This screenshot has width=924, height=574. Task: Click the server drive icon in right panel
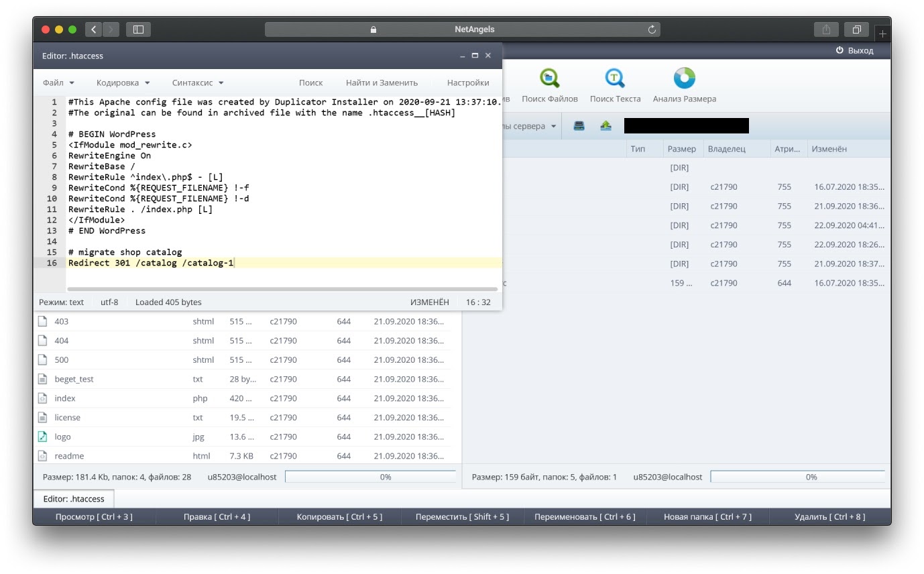click(579, 126)
